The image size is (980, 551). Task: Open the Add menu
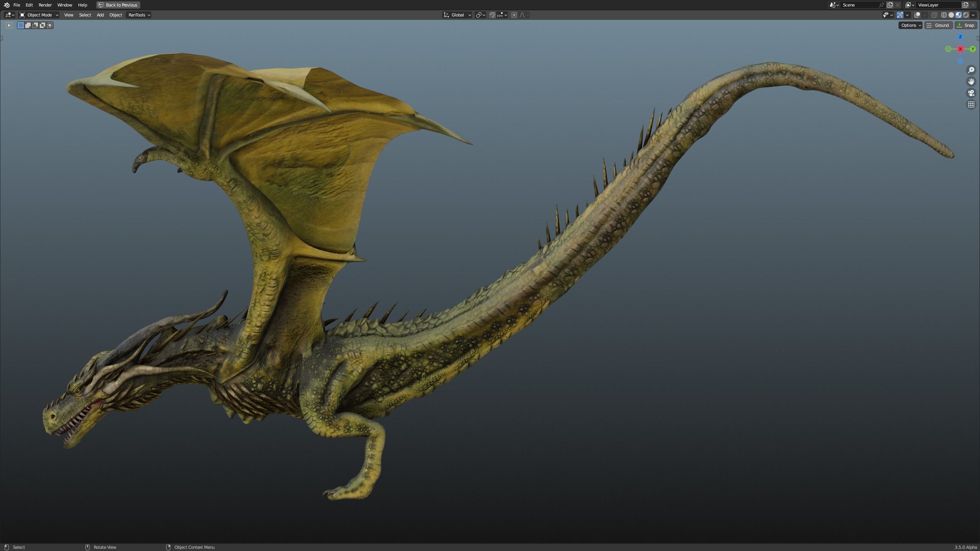point(100,15)
